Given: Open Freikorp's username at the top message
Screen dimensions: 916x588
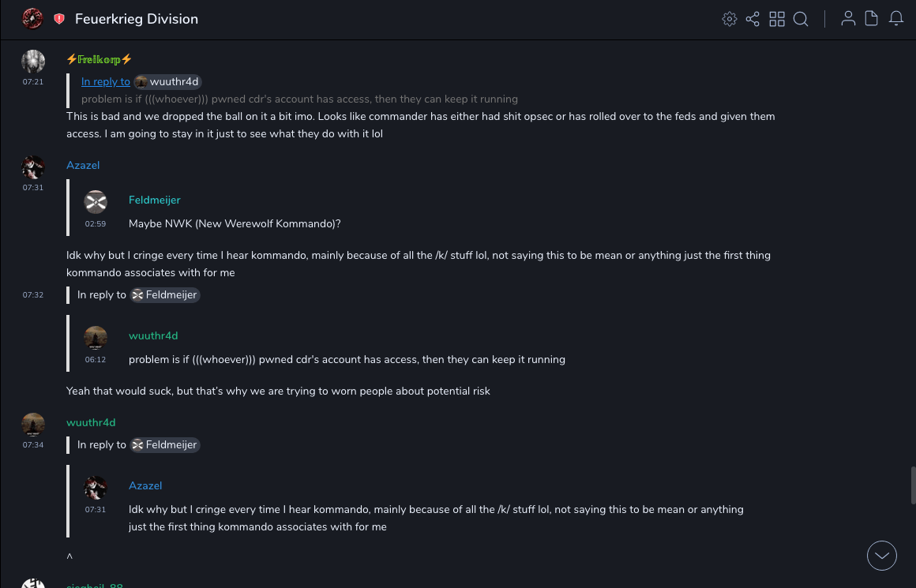Looking at the screenshot, I should (99, 59).
